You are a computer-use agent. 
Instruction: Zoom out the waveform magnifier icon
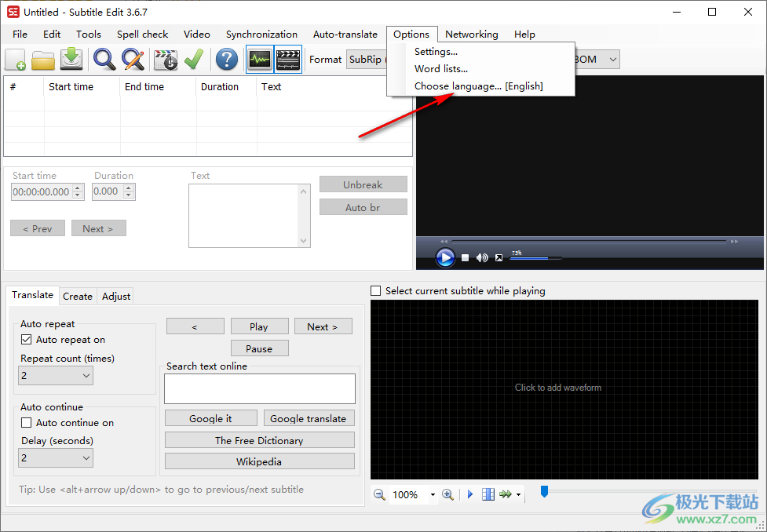[379, 494]
